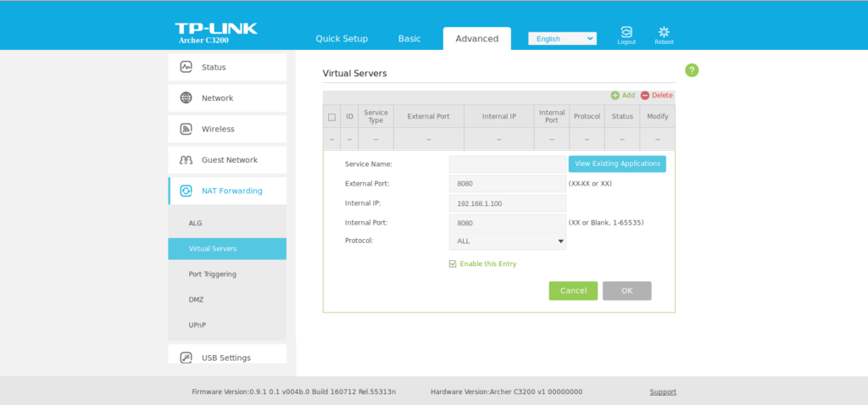Expand the Protocol dropdown
Viewport: 868px width, 405px height.
(507, 241)
